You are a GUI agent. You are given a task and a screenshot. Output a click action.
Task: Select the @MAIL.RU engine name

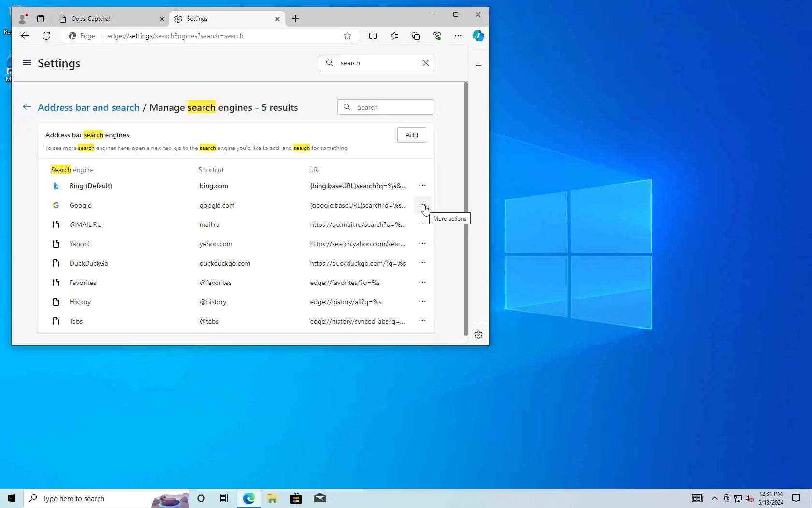(x=86, y=224)
